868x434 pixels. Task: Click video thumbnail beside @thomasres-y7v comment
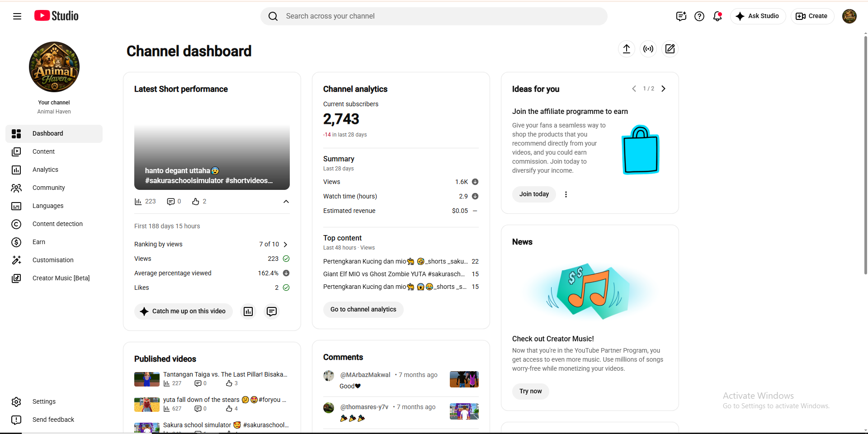464,411
